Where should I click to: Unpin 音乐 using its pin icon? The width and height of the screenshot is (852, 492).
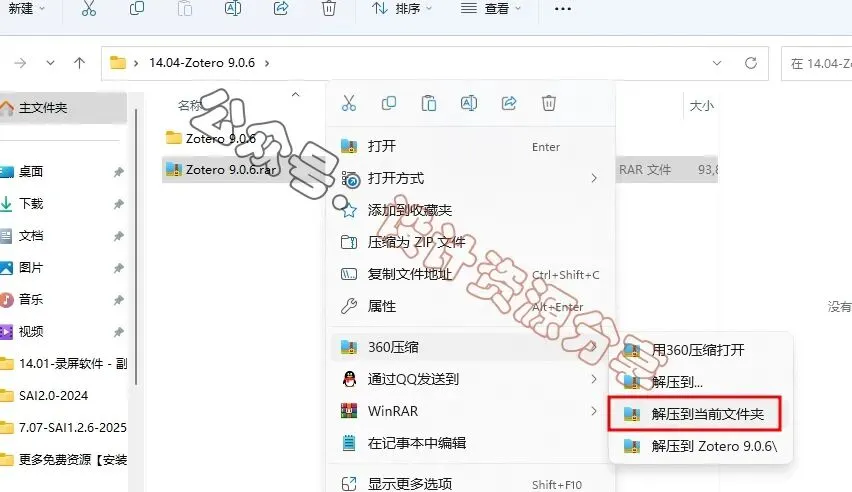pyautogui.click(x=118, y=300)
